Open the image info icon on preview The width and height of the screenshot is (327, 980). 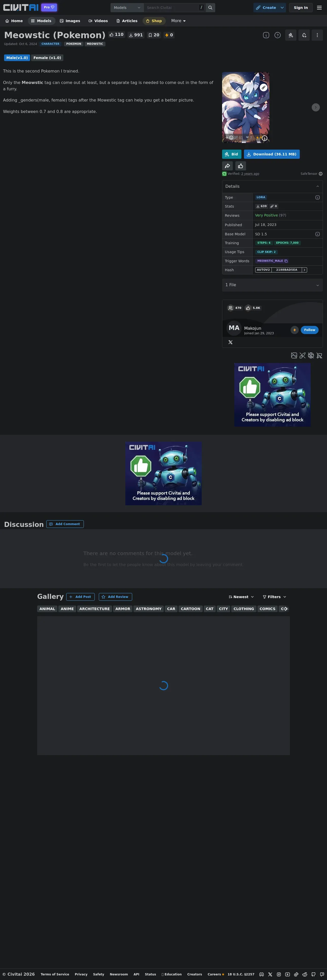265,138
